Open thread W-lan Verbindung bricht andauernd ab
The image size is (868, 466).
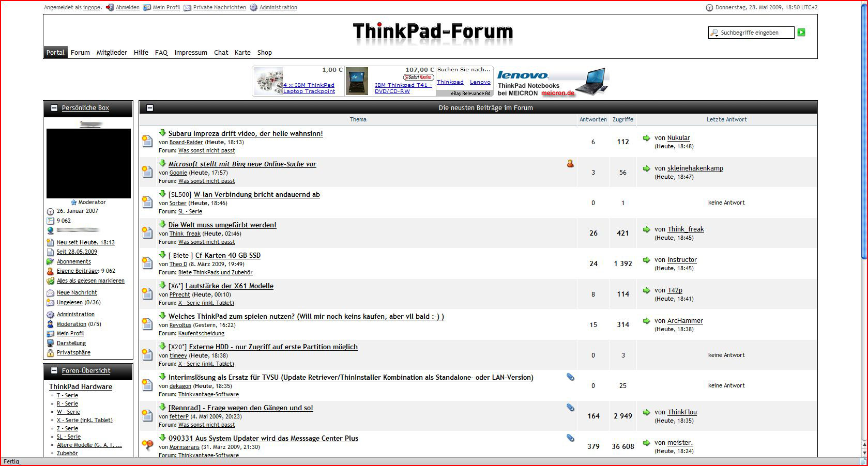pos(257,195)
